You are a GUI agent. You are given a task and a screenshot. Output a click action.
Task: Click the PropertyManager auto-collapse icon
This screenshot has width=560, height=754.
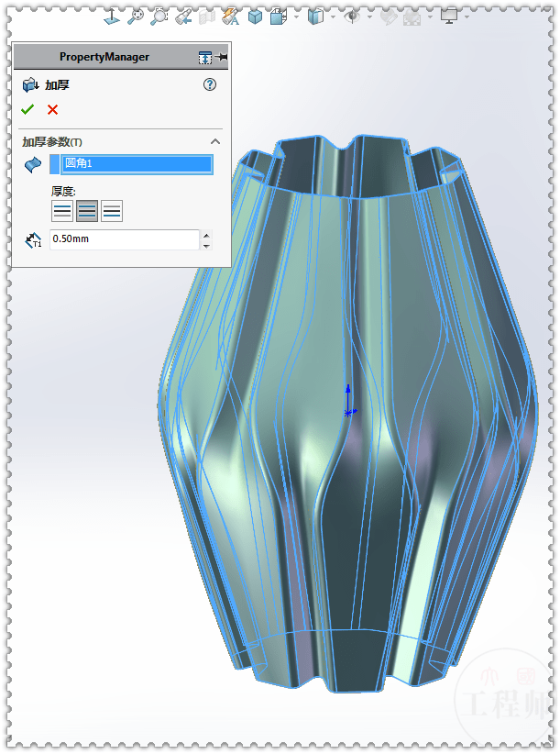(x=205, y=57)
